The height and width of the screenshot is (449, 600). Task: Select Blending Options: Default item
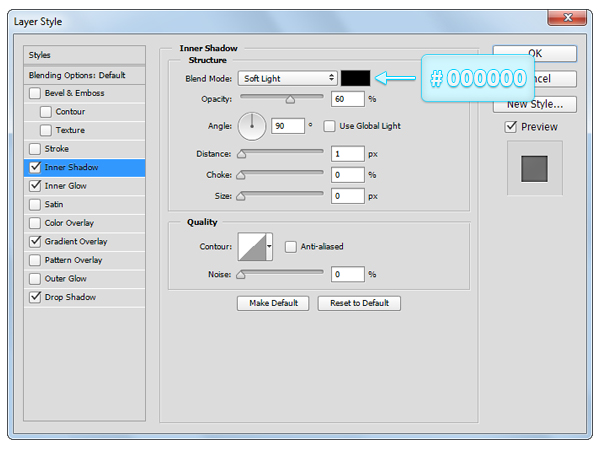[x=84, y=75]
